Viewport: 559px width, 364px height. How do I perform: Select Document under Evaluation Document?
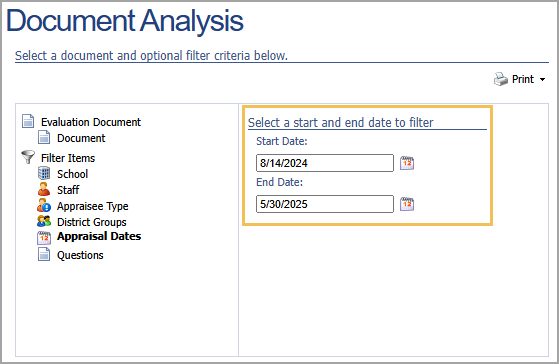click(x=81, y=138)
